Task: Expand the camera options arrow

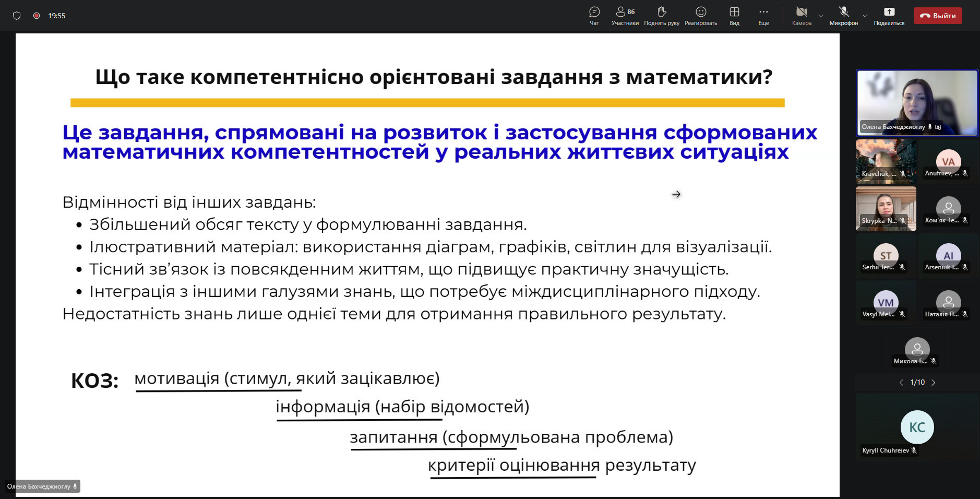Action: (x=821, y=16)
